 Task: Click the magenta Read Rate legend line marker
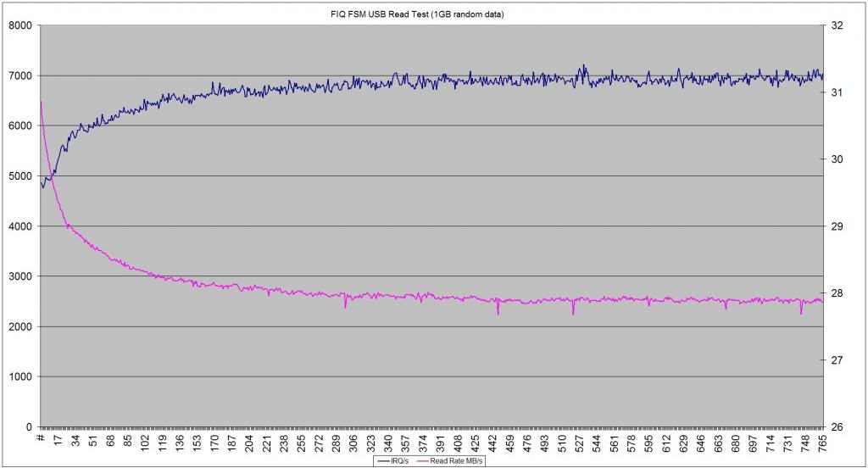click(x=423, y=462)
